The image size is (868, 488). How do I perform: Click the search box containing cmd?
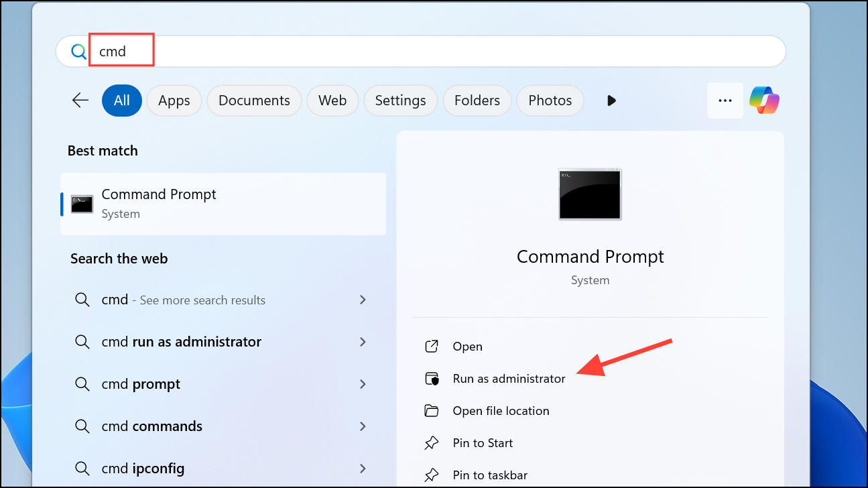[x=420, y=51]
